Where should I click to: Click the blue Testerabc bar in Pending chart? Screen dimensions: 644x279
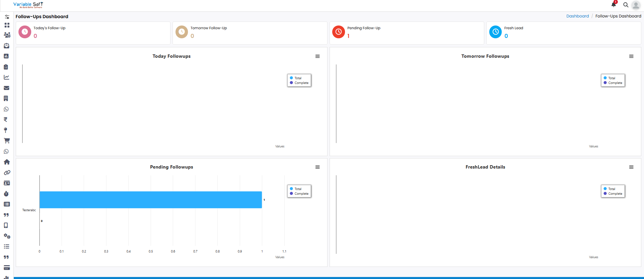(x=151, y=200)
